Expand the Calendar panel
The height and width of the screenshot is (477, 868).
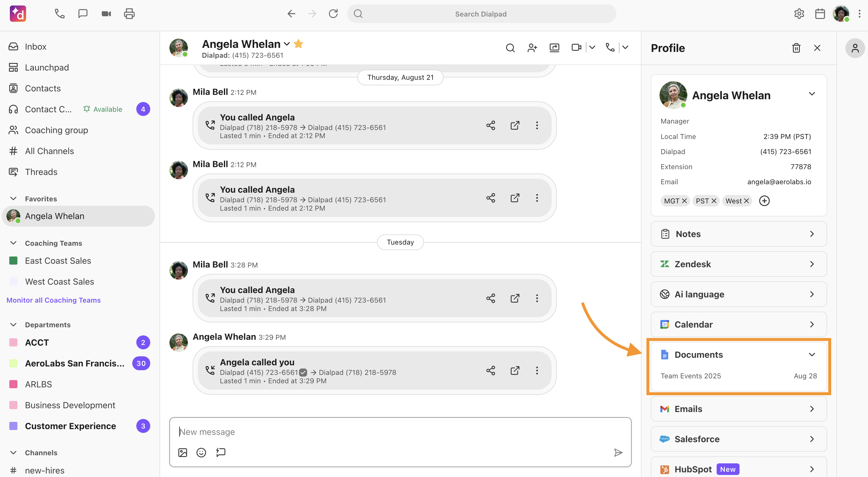click(739, 324)
